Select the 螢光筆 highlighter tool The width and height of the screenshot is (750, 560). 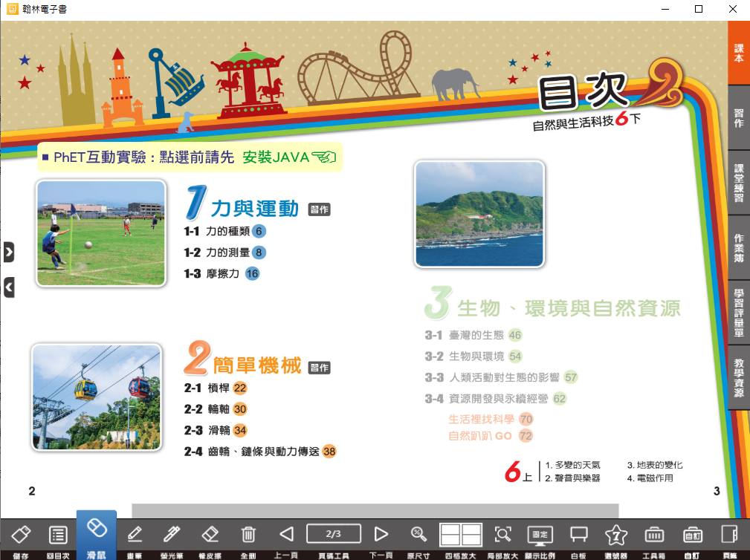coord(172,535)
